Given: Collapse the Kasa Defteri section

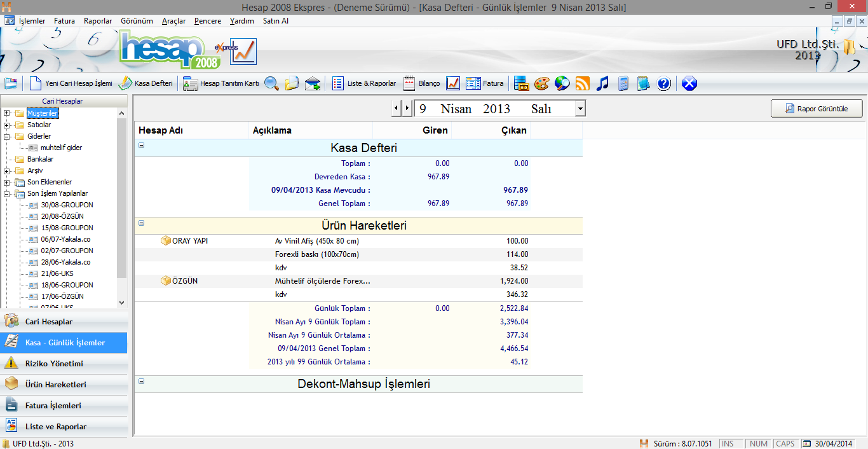Looking at the screenshot, I should 141,145.
